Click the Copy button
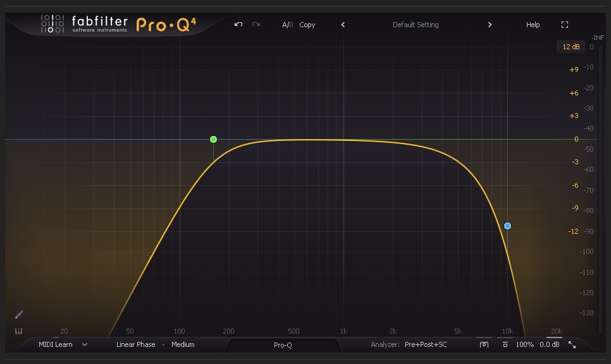 point(307,25)
